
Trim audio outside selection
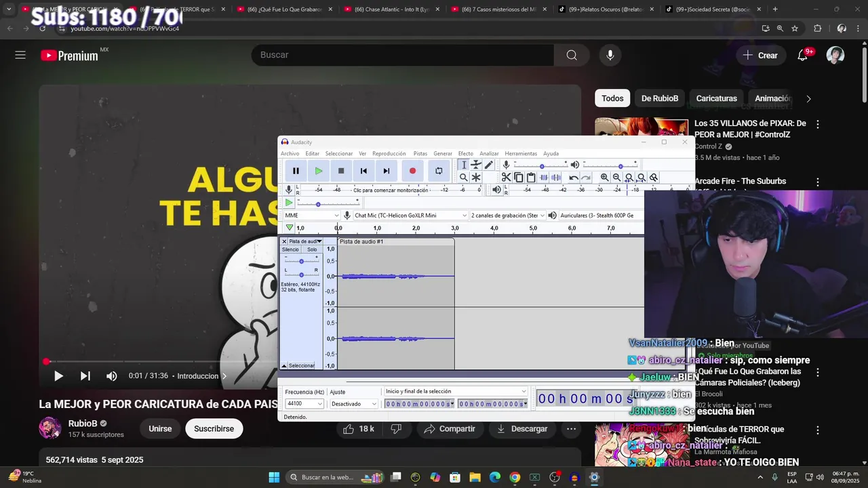pos(544,178)
